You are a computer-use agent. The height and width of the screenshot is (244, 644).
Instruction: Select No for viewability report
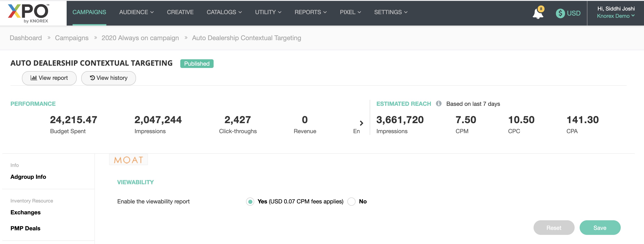(351, 201)
